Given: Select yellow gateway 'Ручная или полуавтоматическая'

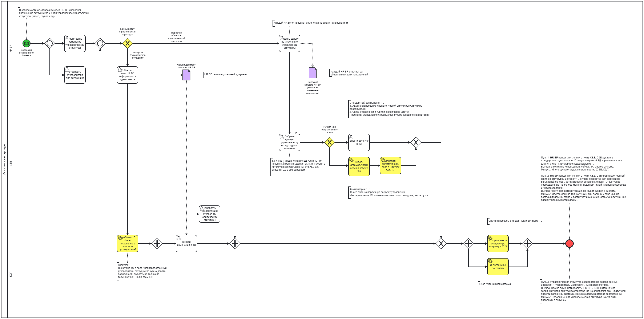Looking at the screenshot, I should (330, 142).
